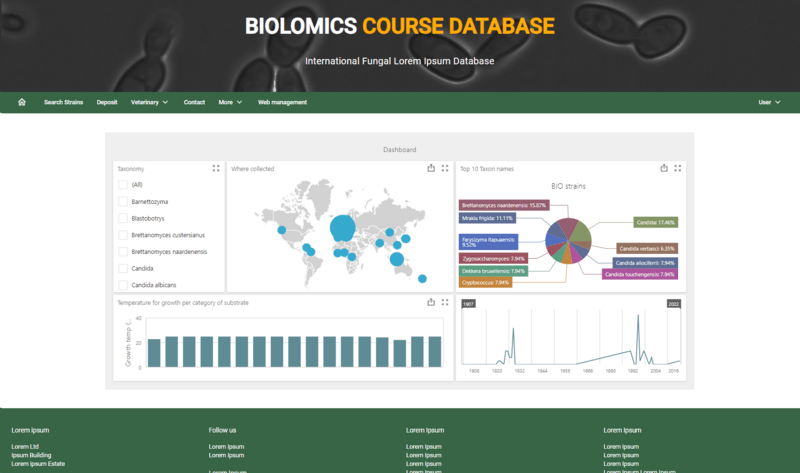This screenshot has width=800, height=473.
Task: Check the (All) taxonomy checkbox
Action: point(123,185)
